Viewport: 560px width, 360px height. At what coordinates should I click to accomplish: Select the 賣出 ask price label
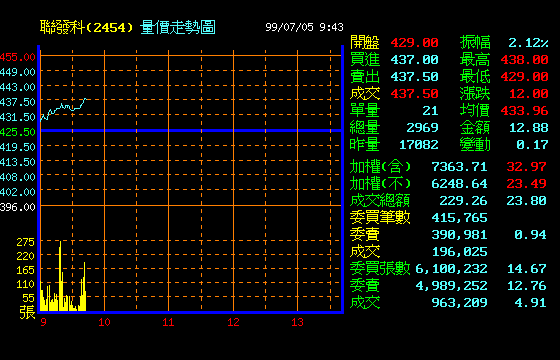click(365, 76)
